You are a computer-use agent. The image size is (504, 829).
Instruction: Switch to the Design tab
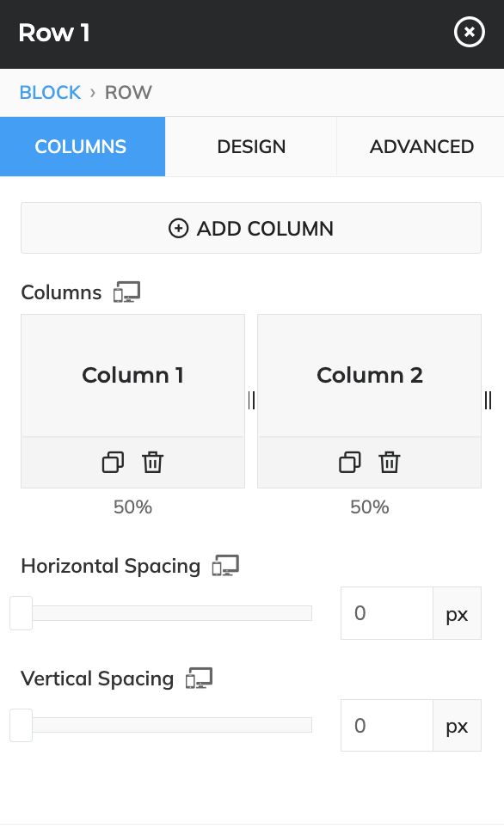tap(250, 146)
